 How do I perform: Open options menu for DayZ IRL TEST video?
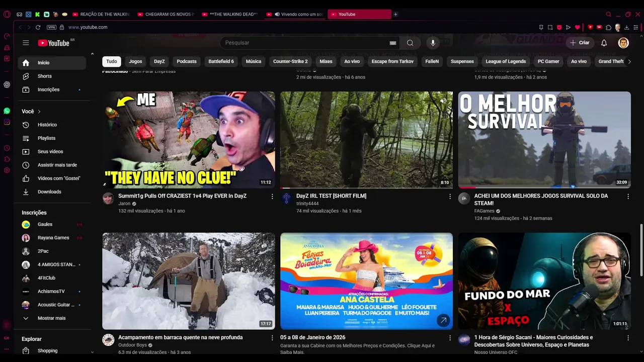[450, 197]
